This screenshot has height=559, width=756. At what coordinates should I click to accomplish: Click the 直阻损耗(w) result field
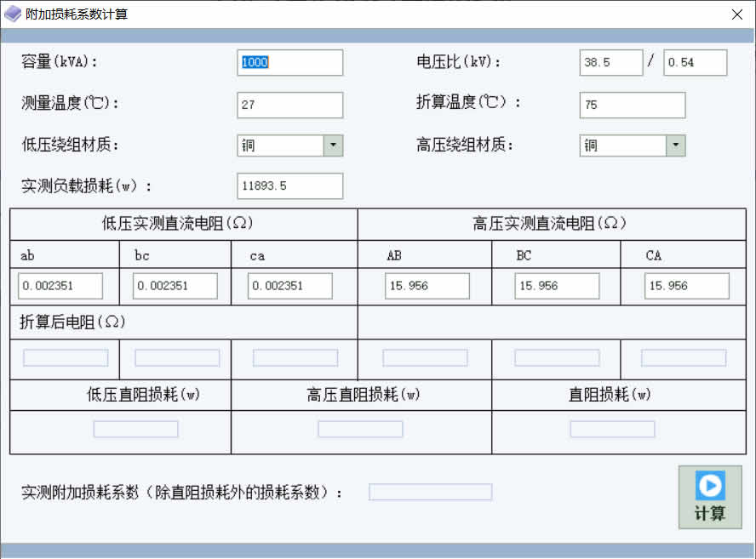tap(612, 429)
